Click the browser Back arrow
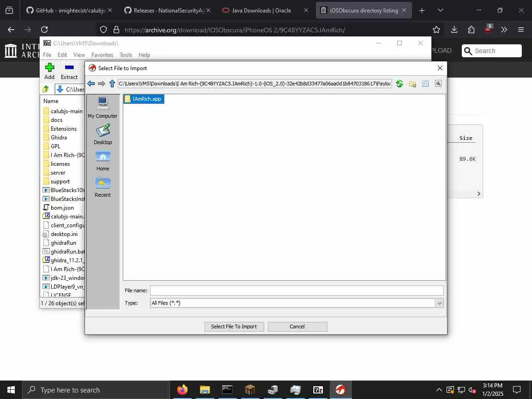 (x=11, y=30)
